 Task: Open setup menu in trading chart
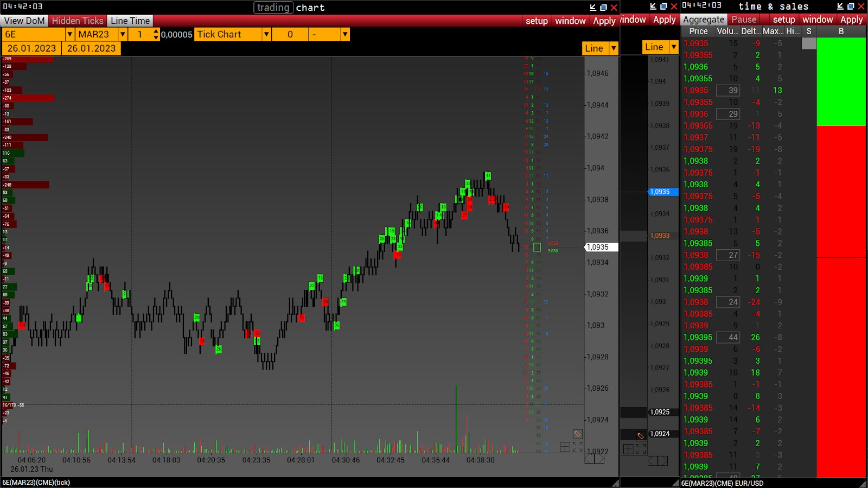pos(537,21)
